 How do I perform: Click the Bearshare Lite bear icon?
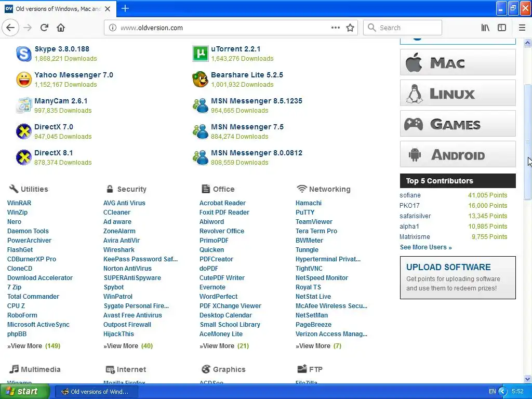coord(200,79)
